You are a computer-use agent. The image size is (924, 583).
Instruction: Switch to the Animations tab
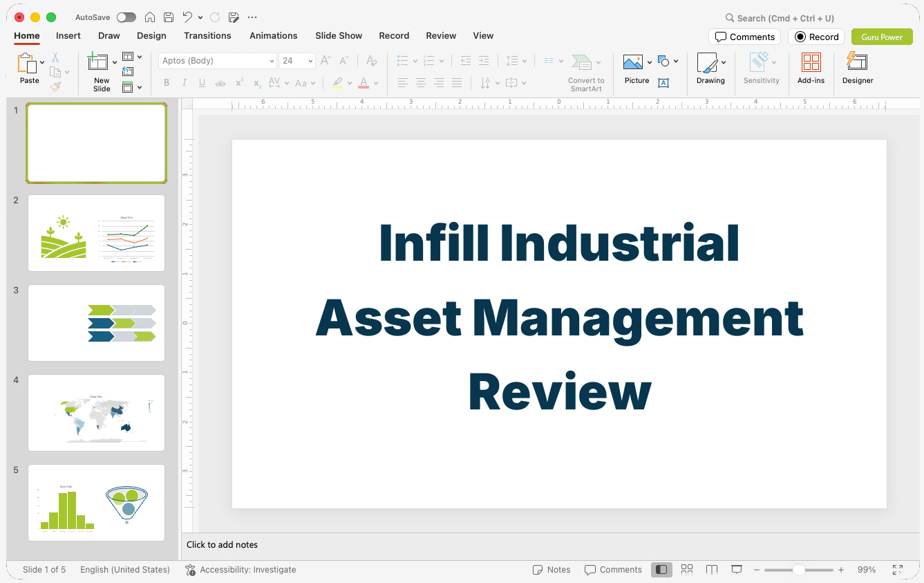tap(274, 35)
